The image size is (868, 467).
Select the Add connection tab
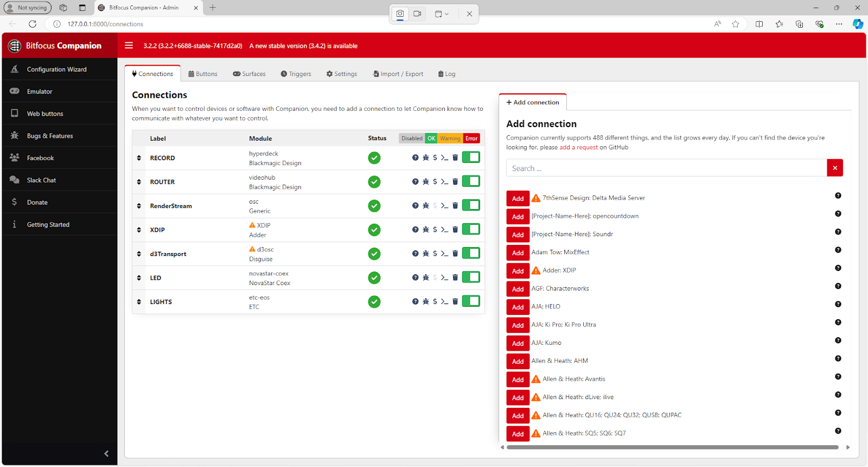pyautogui.click(x=533, y=102)
